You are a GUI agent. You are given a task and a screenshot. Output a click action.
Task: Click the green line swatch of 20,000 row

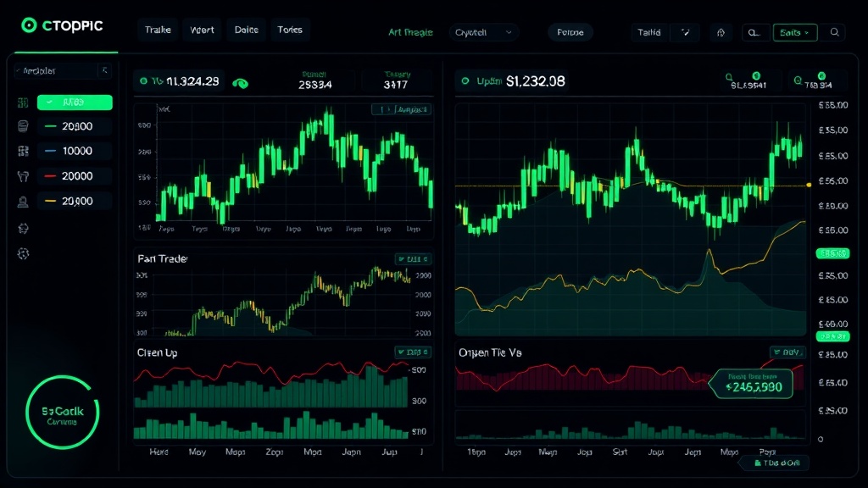pyautogui.click(x=50, y=126)
